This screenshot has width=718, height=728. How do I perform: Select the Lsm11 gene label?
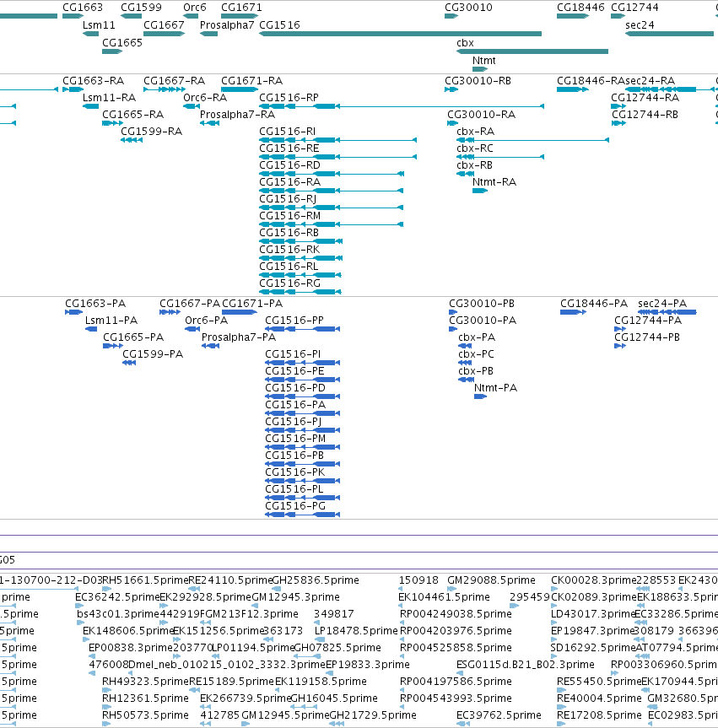(99, 25)
